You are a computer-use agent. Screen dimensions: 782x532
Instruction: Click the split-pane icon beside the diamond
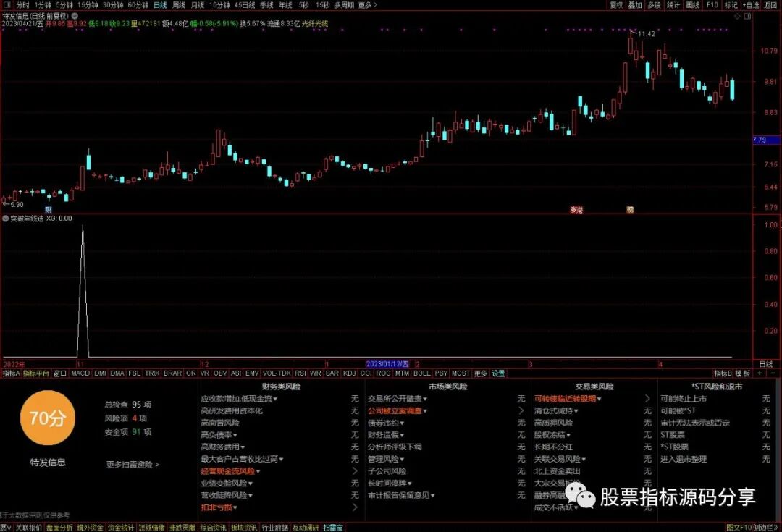tap(747, 16)
